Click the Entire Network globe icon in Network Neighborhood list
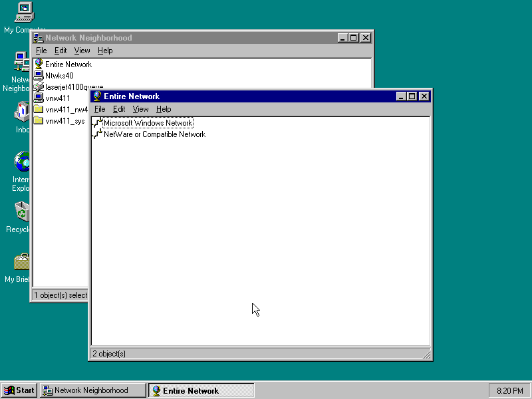This screenshot has height=399, width=532. tap(39, 64)
